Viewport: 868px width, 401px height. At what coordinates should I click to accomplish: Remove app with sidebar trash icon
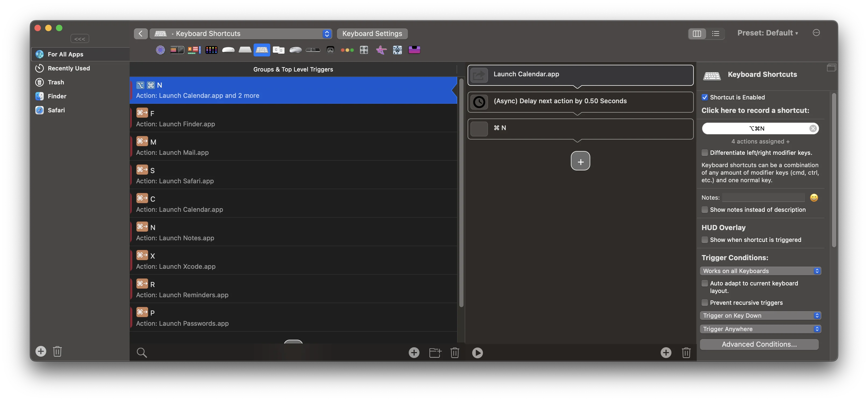(x=57, y=351)
